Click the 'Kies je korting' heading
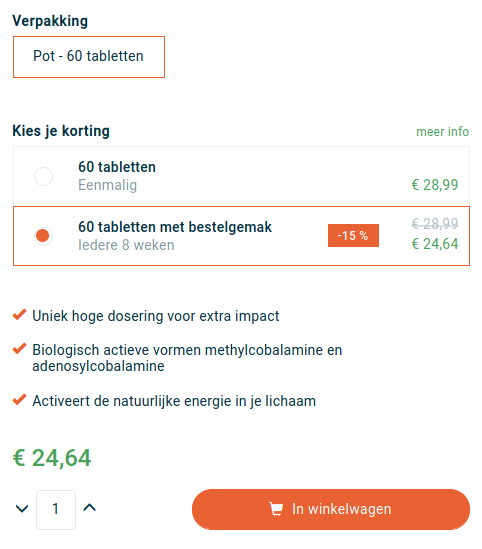The image size is (482, 549). [61, 131]
